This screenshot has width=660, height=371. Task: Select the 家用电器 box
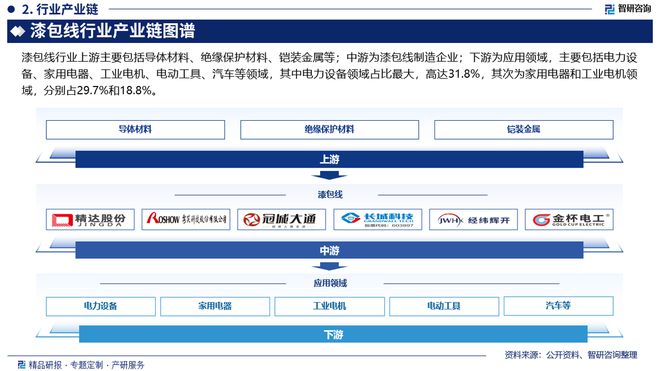point(215,306)
